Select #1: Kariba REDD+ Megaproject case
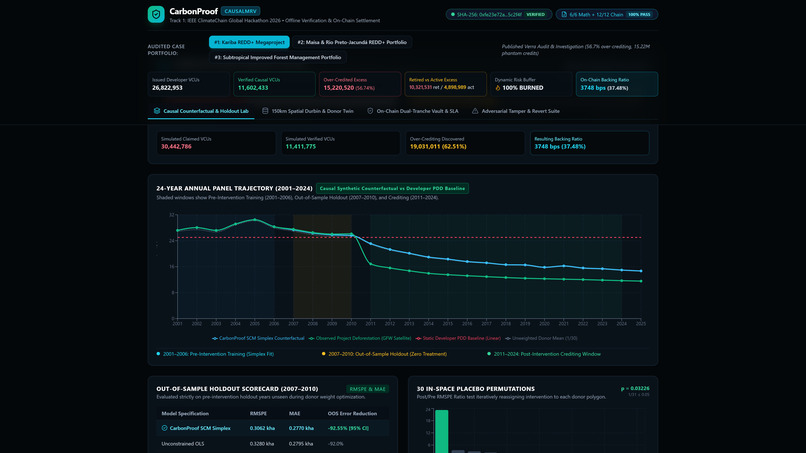The width and height of the screenshot is (806, 453). point(249,42)
